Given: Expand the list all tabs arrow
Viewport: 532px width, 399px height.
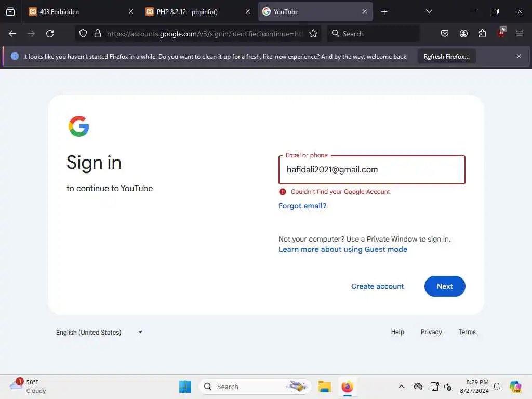Looking at the screenshot, I should (429, 11).
